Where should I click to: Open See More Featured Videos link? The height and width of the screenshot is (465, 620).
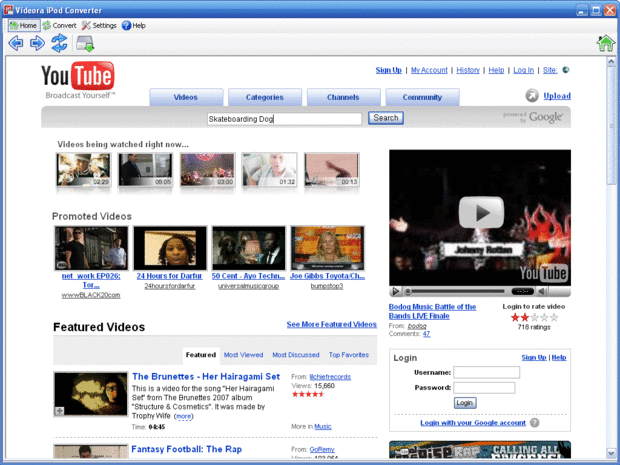[x=332, y=324]
